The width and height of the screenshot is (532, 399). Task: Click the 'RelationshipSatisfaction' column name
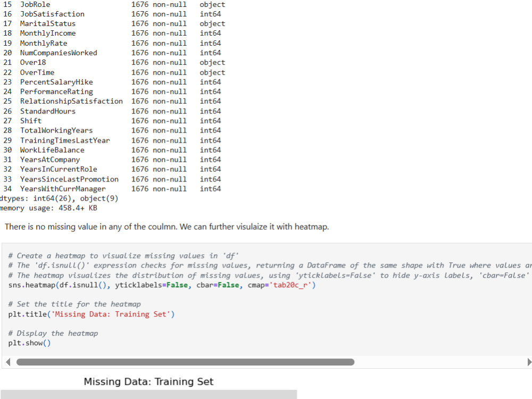pyautogui.click(x=71, y=101)
